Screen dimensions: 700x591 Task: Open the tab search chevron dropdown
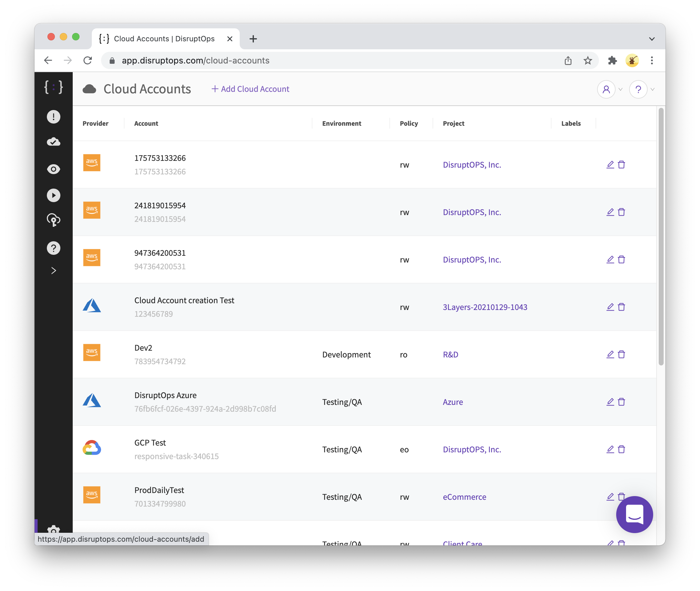tap(652, 39)
